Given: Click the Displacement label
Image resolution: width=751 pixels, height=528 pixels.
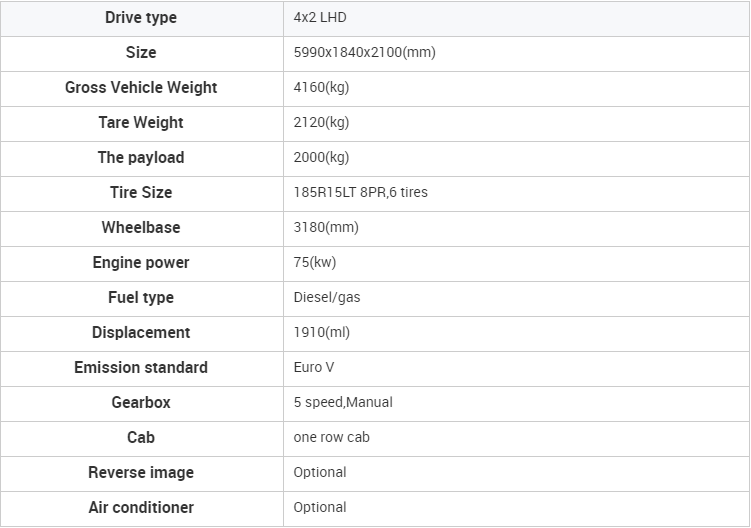Looking at the screenshot, I should point(141,332).
